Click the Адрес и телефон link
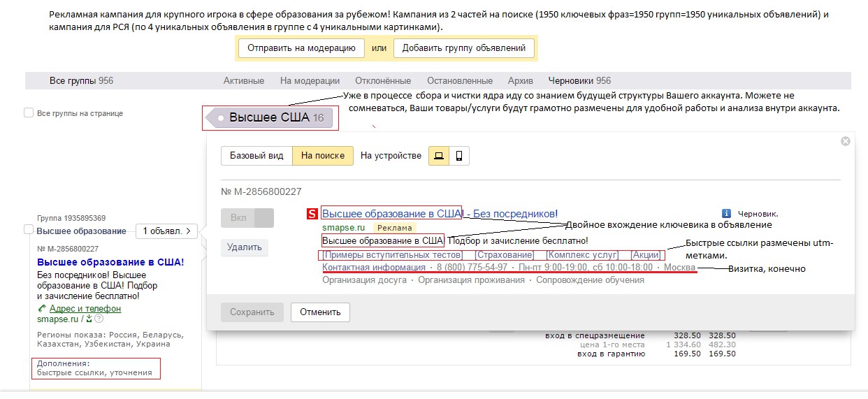Screen dimensions: 868x399 pos(85,308)
